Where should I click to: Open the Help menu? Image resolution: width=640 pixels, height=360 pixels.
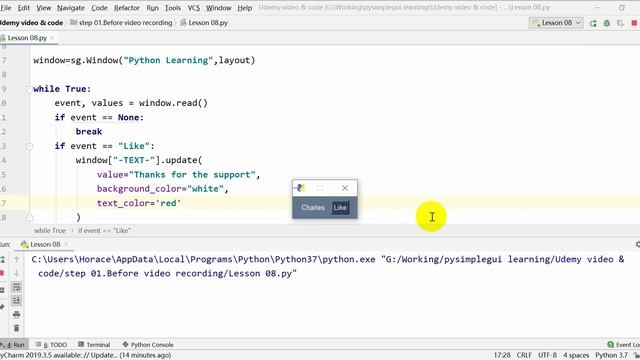click(244, 8)
